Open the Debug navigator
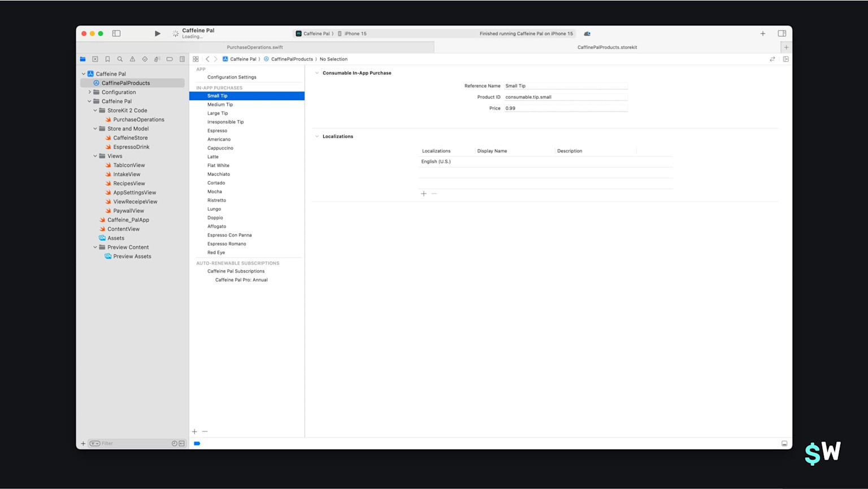The height and width of the screenshot is (489, 868). [157, 59]
